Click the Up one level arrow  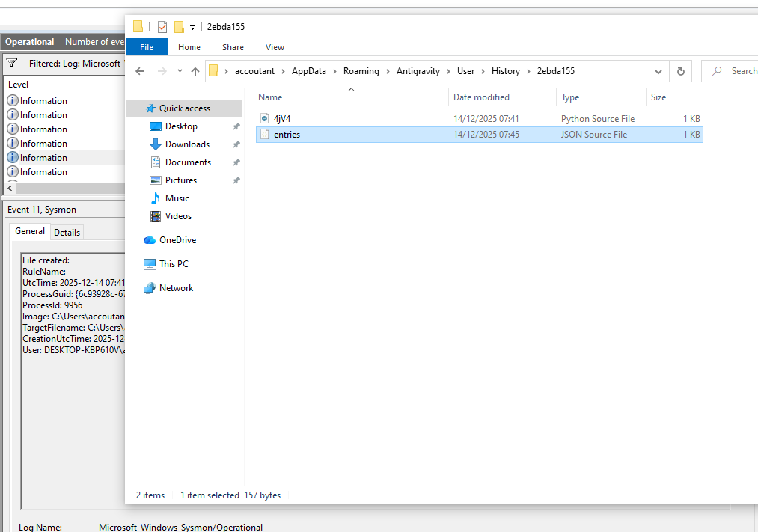point(195,71)
